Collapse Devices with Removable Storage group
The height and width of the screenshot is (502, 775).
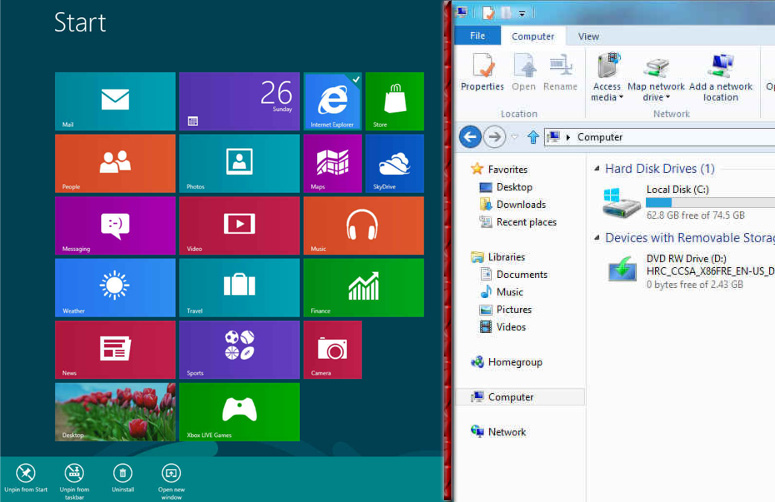(x=597, y=238)
